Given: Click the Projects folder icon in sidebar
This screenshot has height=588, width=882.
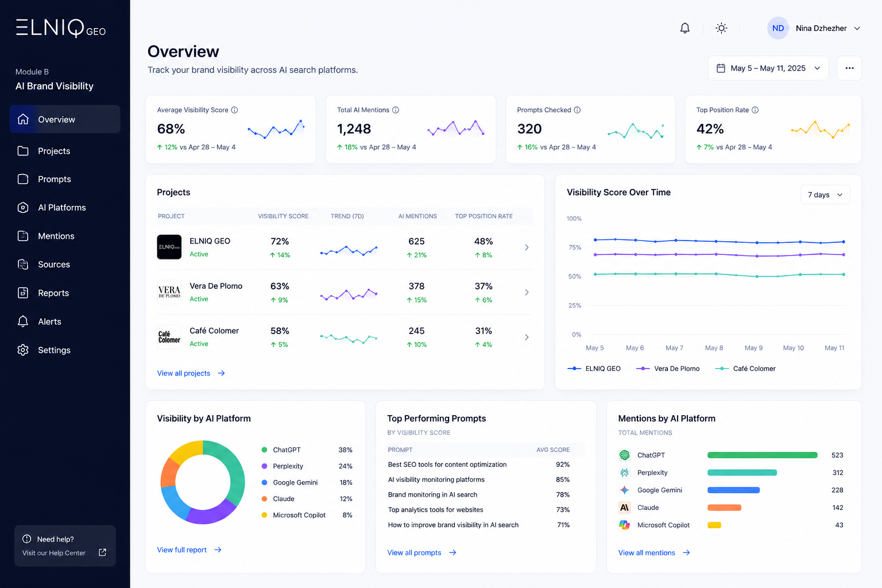Looking at the screenshot, I should pyautogui.click(x=23, y=151).
